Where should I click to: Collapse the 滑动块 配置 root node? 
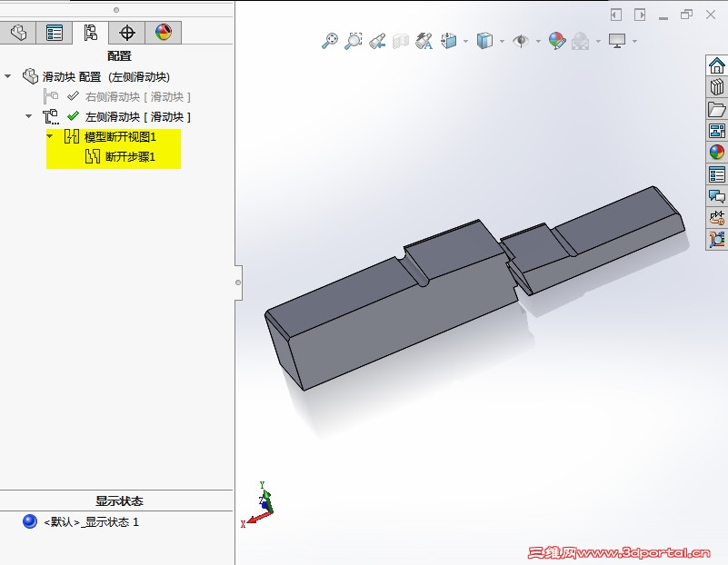point(8,76)
